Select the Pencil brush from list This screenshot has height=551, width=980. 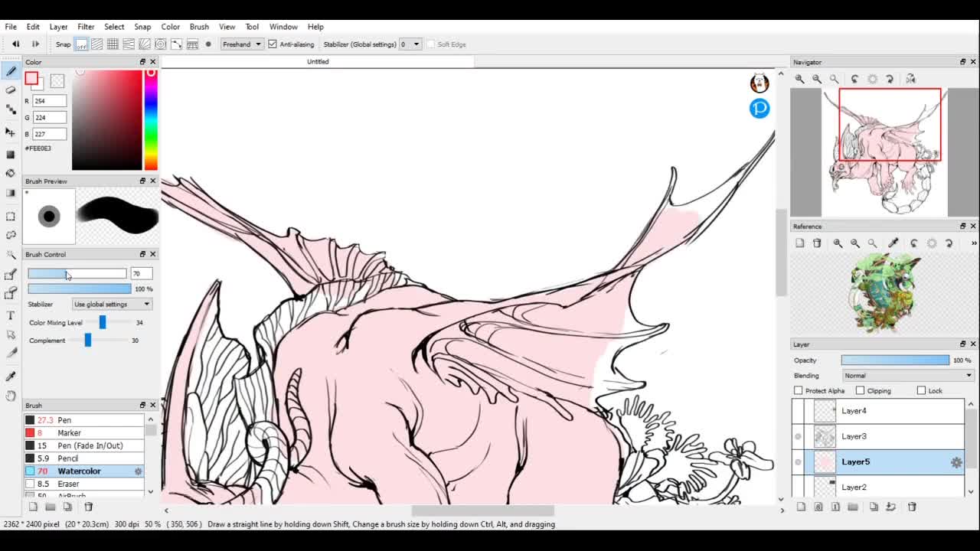pos(67,458)
